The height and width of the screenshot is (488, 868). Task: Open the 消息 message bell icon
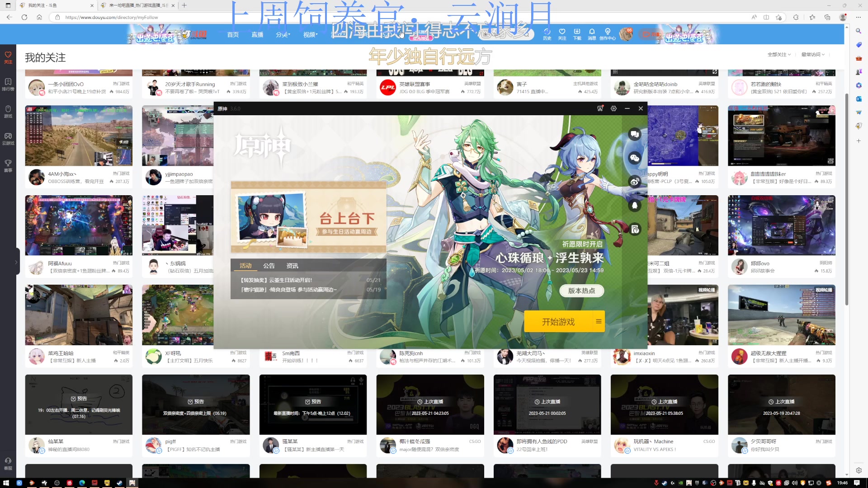tap(592, 34)
